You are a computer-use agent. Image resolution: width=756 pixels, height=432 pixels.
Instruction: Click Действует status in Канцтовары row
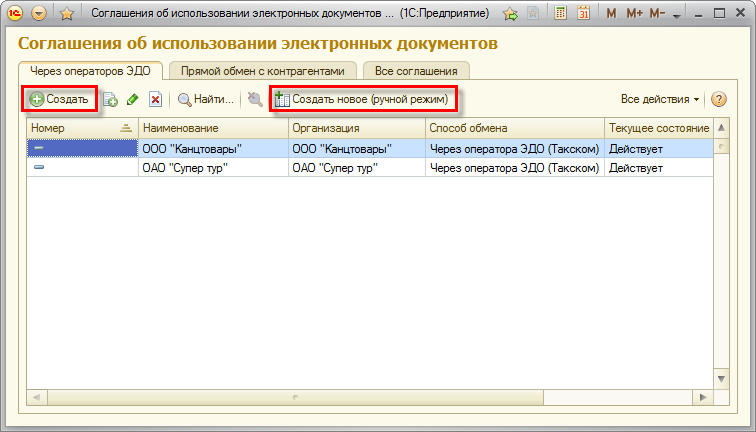pos(659,148)
